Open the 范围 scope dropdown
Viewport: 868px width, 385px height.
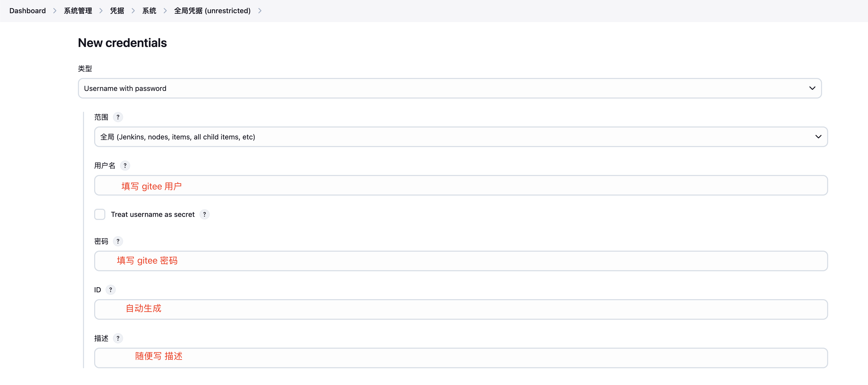pyautogui.click(x=461, y=137)
